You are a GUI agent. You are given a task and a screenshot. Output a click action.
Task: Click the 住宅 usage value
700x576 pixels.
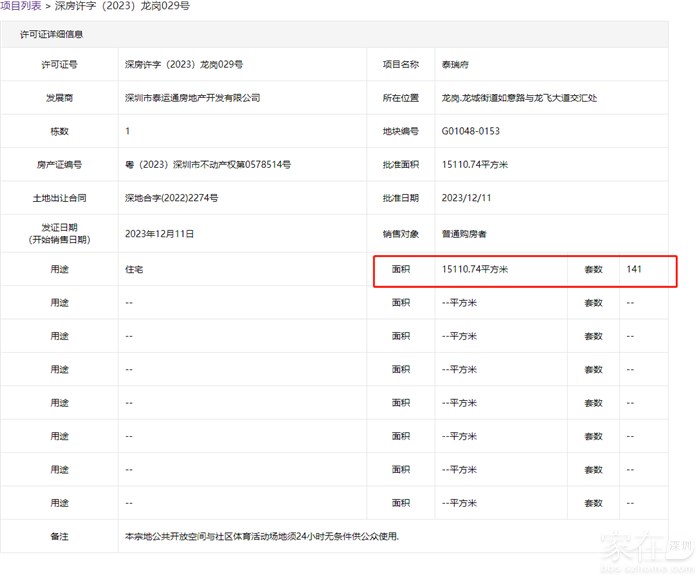[x=134, y=270]
